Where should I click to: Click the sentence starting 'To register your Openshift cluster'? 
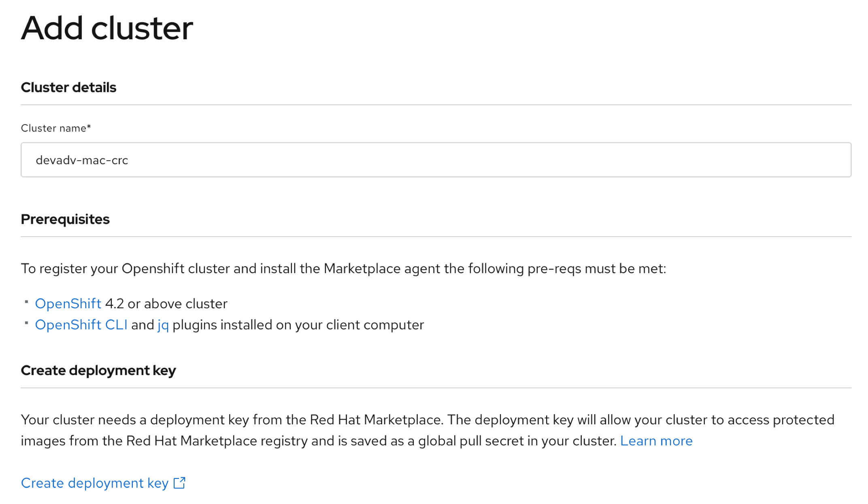pyautogui.click(x=343, y=269)
